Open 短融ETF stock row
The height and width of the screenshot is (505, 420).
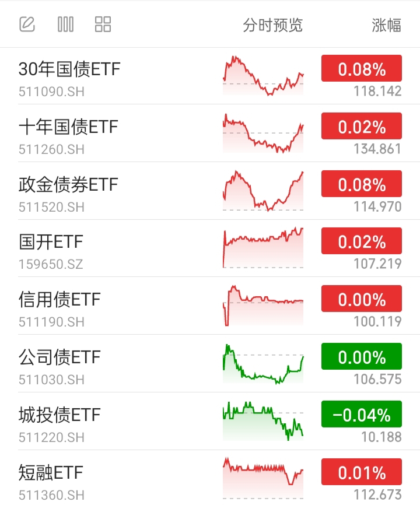click(x=210, y=478)
